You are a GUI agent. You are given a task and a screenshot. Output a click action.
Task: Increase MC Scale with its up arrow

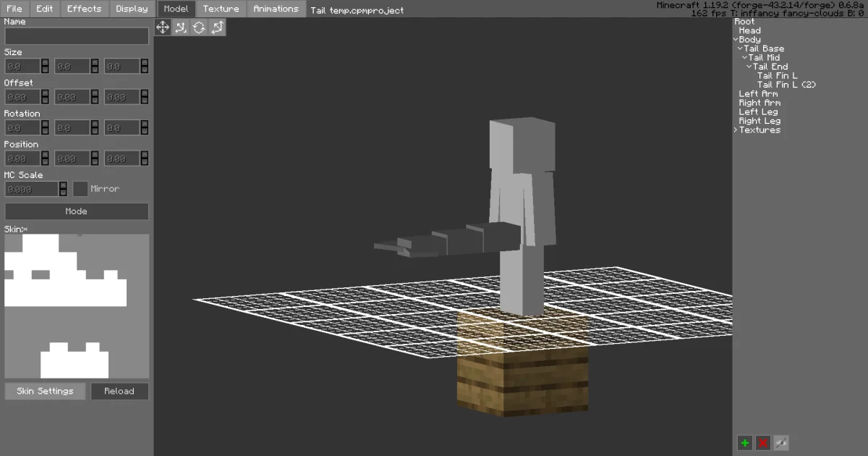(63, 185)
